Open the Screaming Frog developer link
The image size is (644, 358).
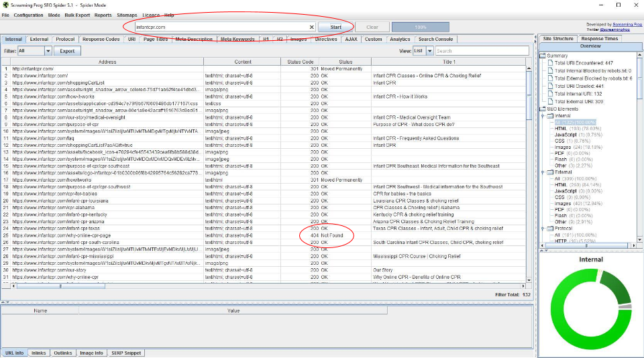pyautogui.click(x=628, y=25)
